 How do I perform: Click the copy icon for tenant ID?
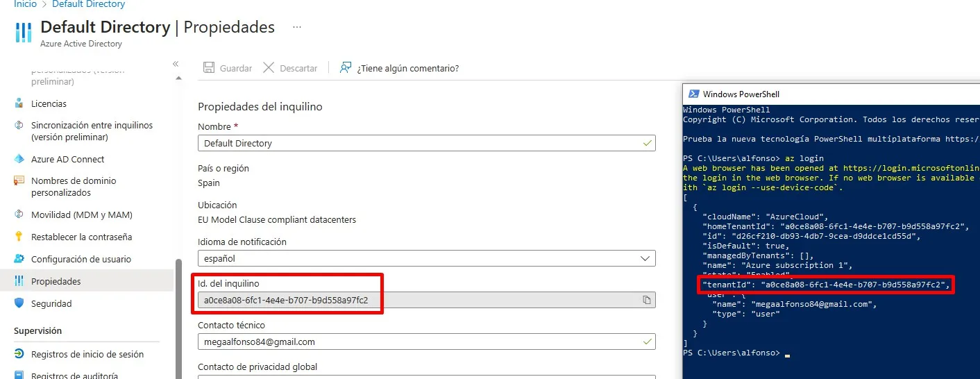(646, 300)
